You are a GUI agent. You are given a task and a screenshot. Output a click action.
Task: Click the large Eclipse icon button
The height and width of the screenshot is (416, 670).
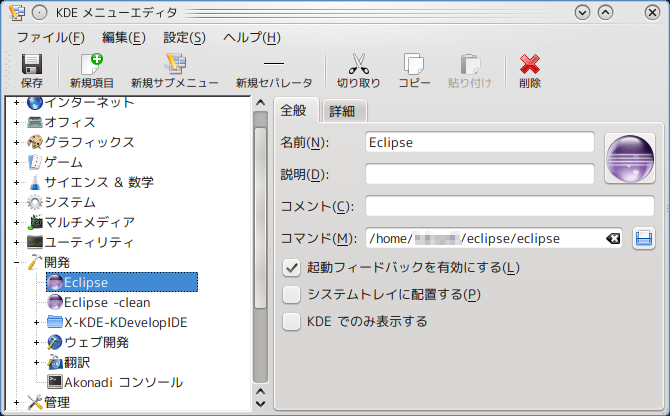[630, 158]
